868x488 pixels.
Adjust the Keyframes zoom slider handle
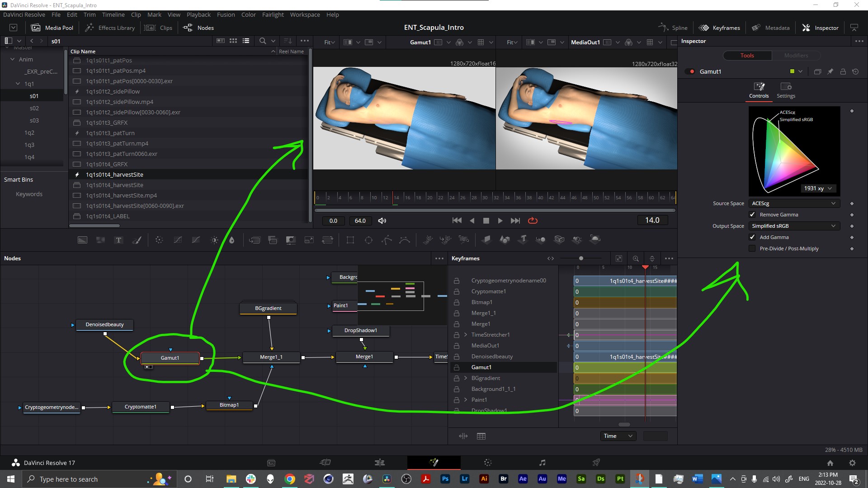pyautogui.click(x=581, y=258)
